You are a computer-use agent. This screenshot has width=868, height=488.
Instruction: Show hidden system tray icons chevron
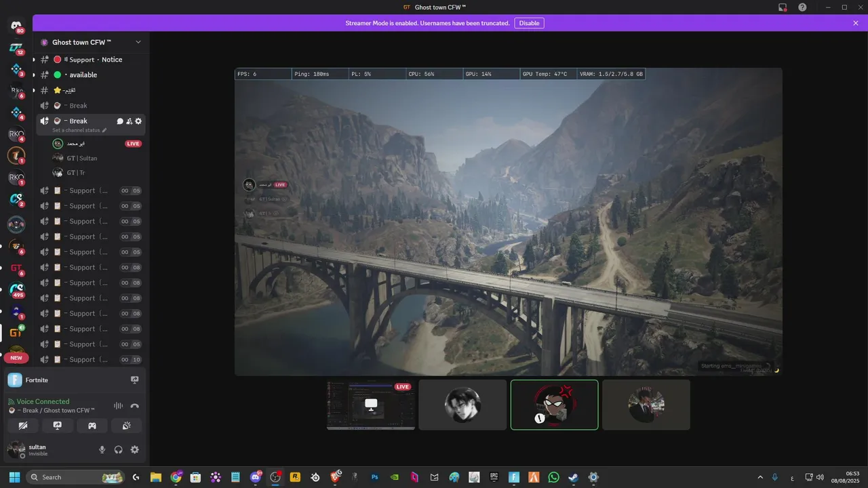pos(760,477)
